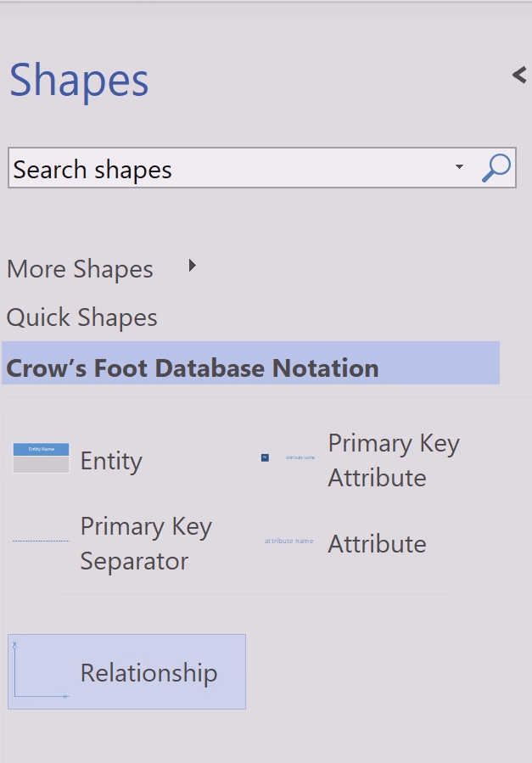
Task: Select the Primary Key Separator dotted line thumbnail
Action: 41,541
